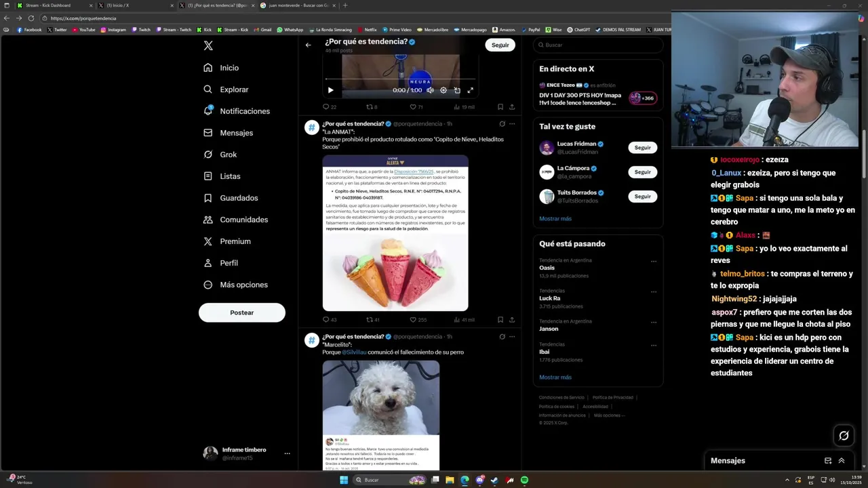Image resolution: width=868 pixels, height=488 pixels.
Task: Open the ANMAT alert image
Action: (395, 233)
